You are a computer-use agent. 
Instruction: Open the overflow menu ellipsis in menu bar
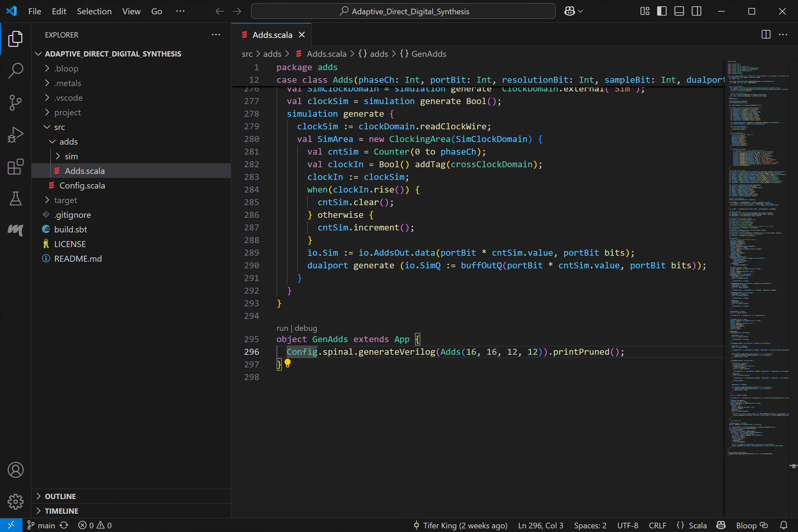tap(180, 11)
